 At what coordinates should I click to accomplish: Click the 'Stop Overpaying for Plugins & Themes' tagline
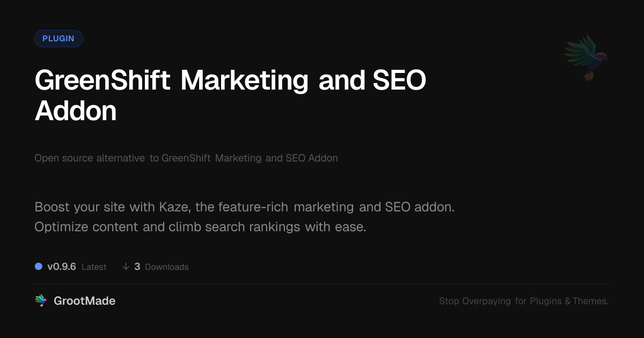click(x=523, y=301)
